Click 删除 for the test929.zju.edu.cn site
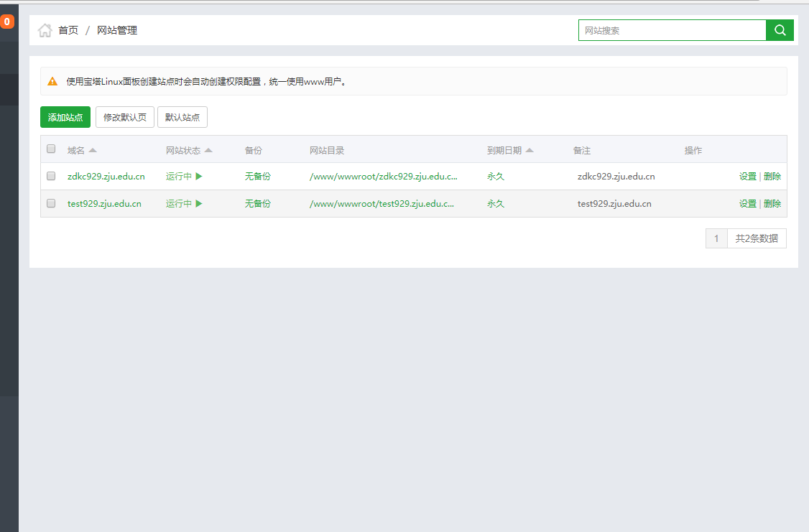This screenshot has width=809, height=532. coord(772,204)
